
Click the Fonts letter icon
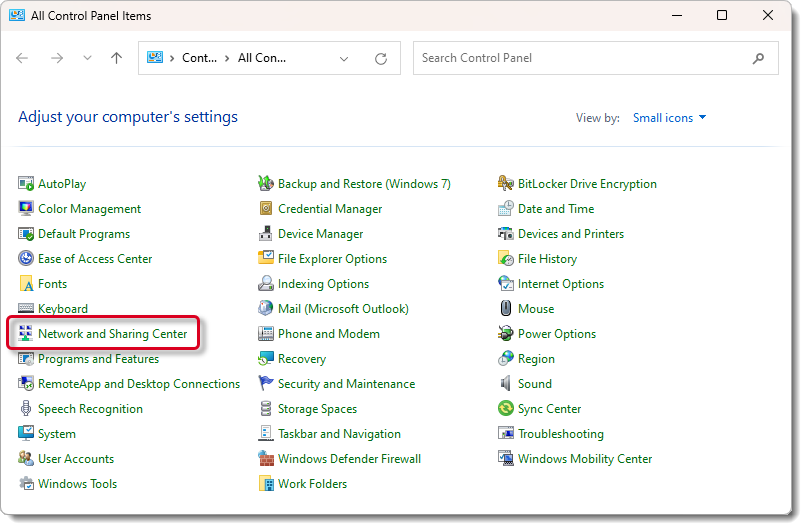[26, 284]
